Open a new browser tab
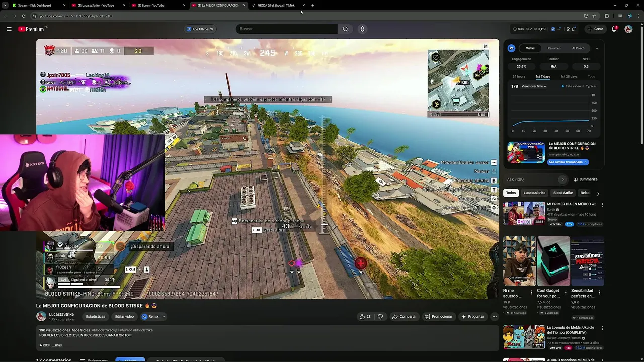Viewport: 644px width, 362px height. point(313,5)
